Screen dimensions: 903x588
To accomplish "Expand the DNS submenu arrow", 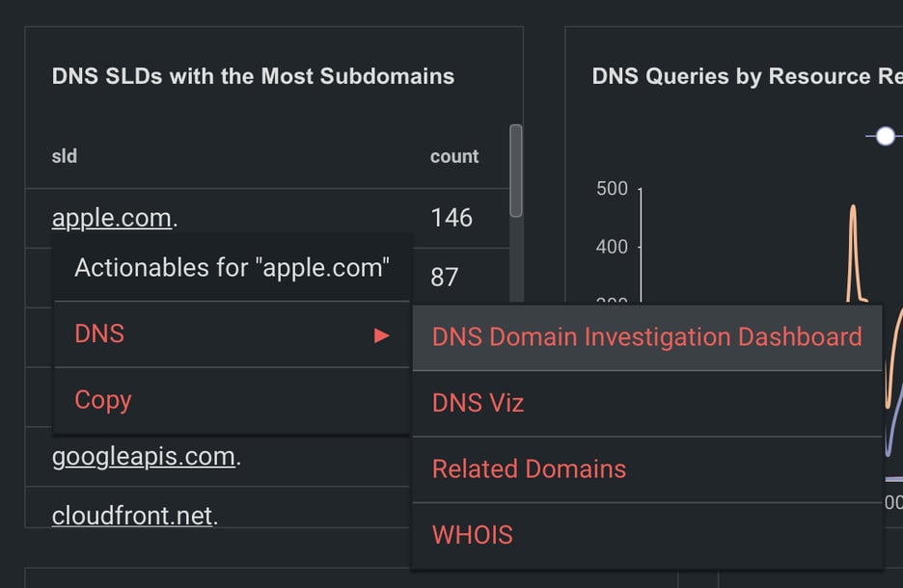I will 382,335.
